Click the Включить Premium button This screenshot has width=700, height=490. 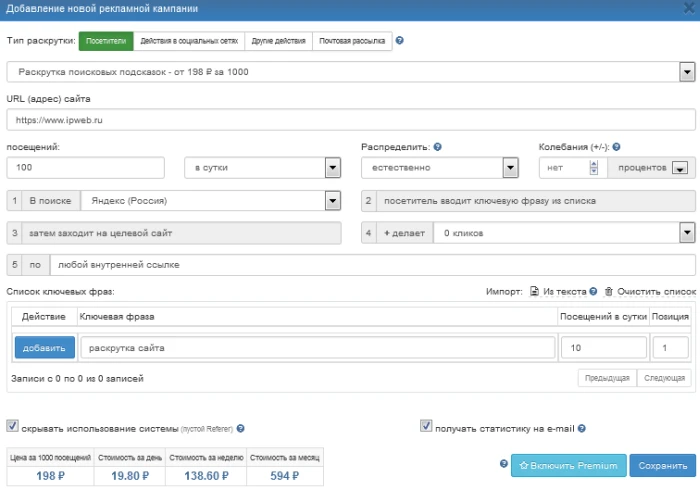click(x=569, y=465)
